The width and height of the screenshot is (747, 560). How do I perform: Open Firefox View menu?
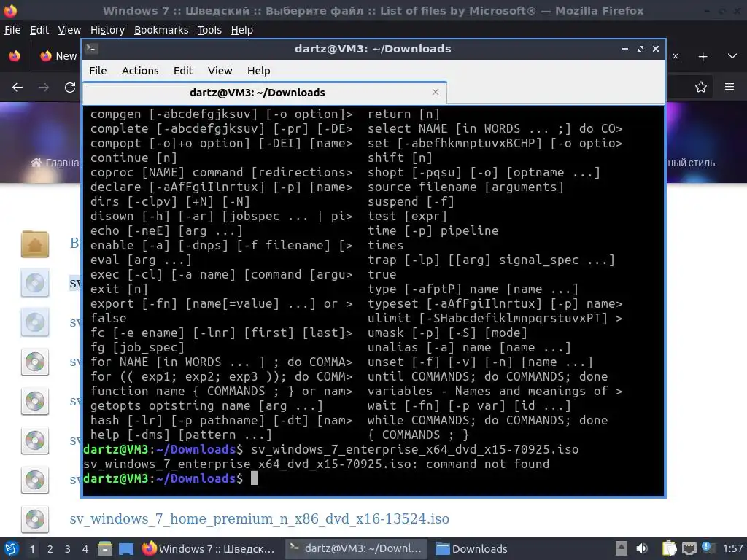pos(69,29)
